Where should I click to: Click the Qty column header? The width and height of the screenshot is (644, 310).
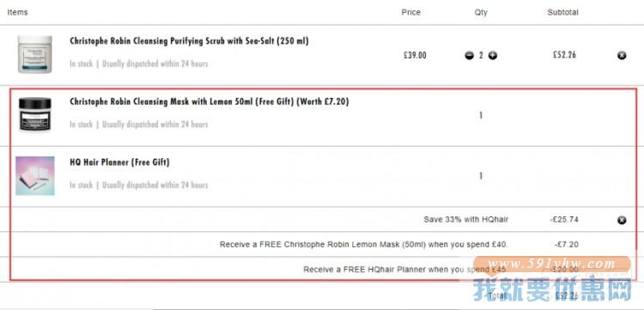[x=481, y=12]
